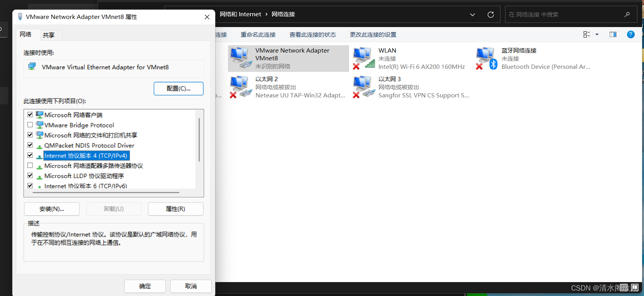Toggle the Internet 协议版本 4 (TCP/IPv4) checkbox
Image resolution: width=644 pixels, height=296 pixels.
pyautogui.click(x=30, y=155)
